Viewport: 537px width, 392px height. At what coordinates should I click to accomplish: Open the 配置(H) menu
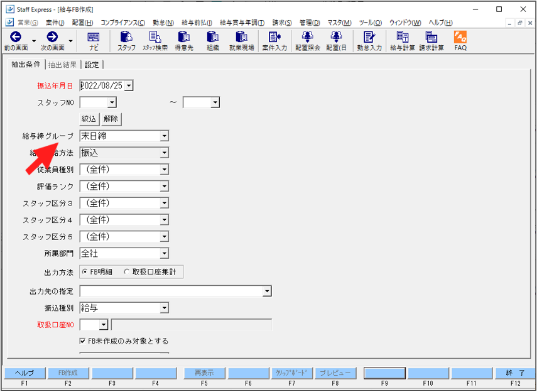(82, 23)
